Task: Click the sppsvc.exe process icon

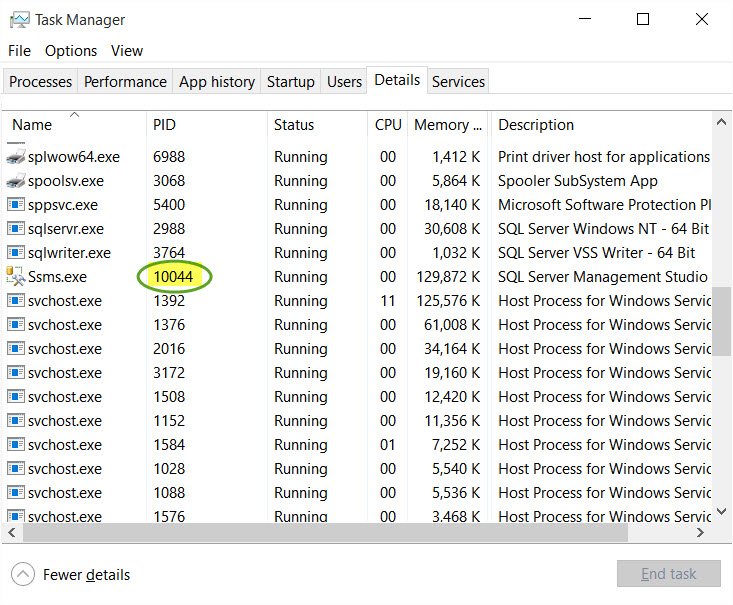Action: [15, 204]
